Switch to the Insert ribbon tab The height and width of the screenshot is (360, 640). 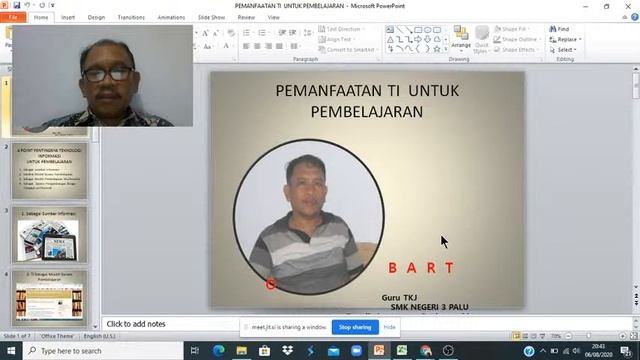coord(68,18)
